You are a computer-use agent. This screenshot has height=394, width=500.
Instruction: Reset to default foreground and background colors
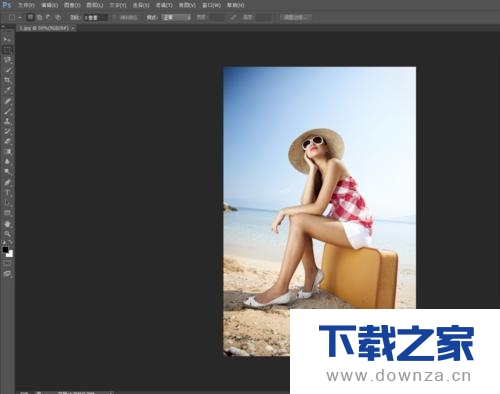pos(4,243)
